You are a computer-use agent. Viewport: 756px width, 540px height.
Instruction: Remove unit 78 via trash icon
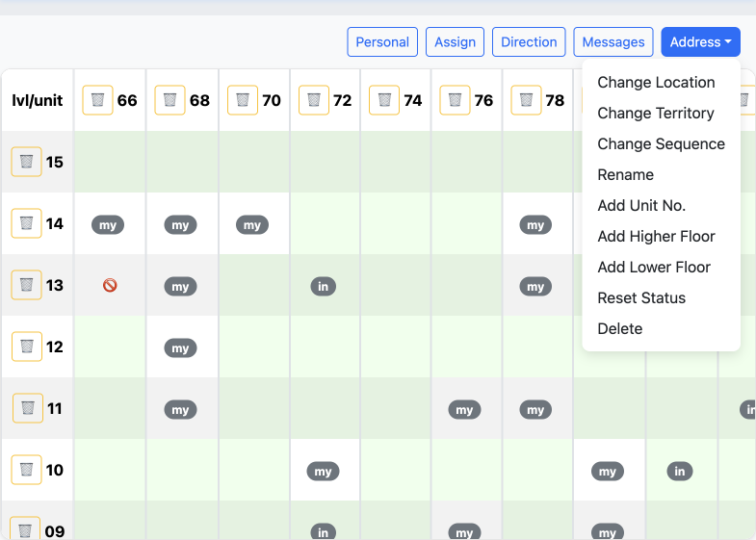click(x=526, y=100)
